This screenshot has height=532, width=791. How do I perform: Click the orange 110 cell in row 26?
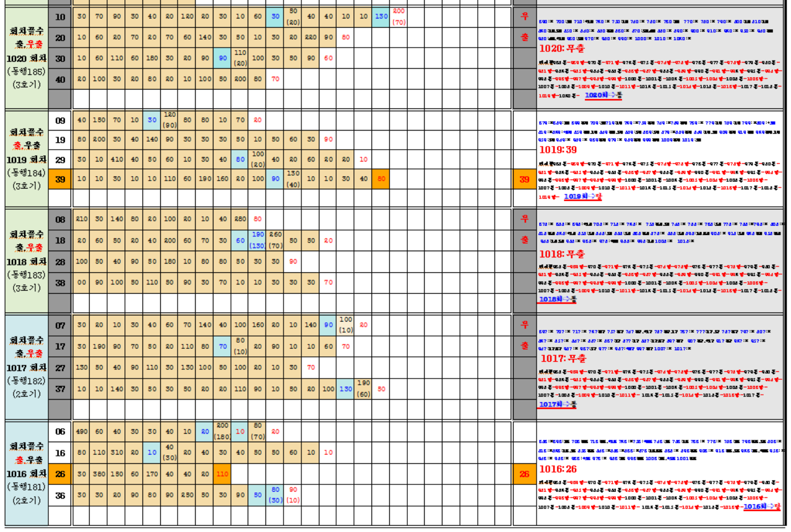point(222,474)
